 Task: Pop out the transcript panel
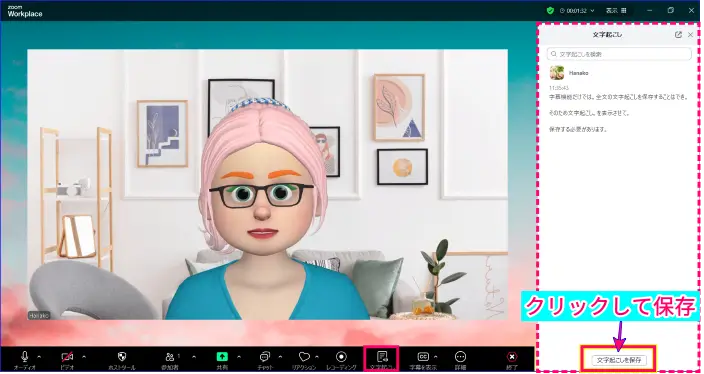(x=678, y=35)
